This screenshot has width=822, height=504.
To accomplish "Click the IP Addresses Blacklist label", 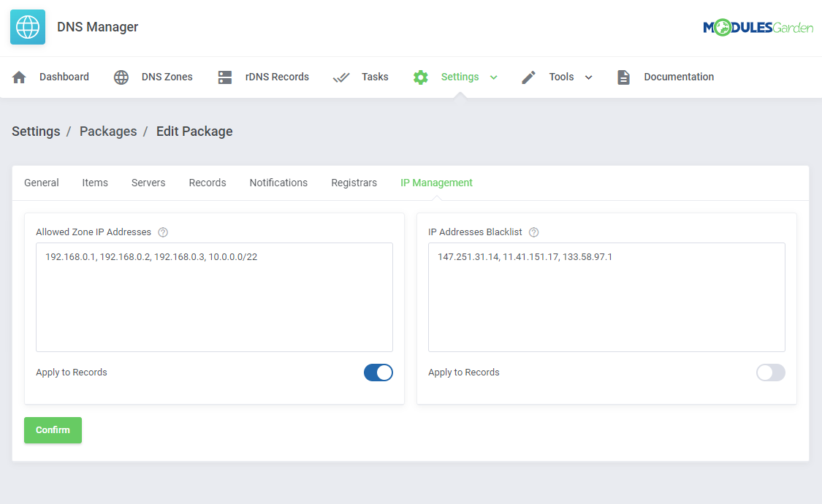I will tap(475, 232).
